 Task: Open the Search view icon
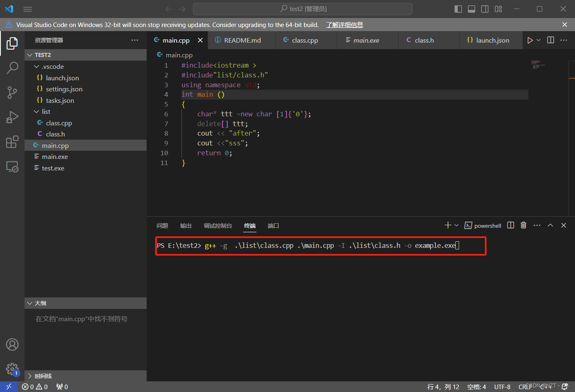point(12,68)
